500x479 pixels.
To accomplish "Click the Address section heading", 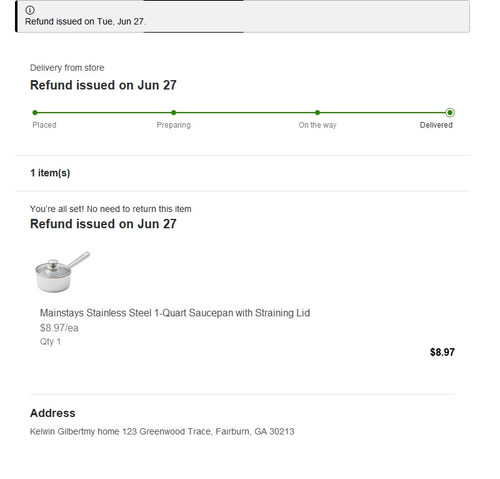I will pyautogui.click(x=53, y=413).
